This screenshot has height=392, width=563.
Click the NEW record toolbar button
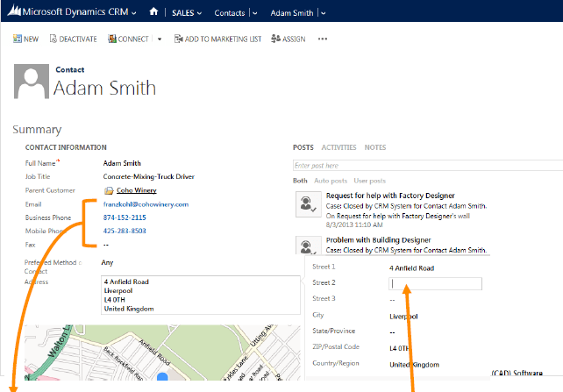tap(26, 39)
